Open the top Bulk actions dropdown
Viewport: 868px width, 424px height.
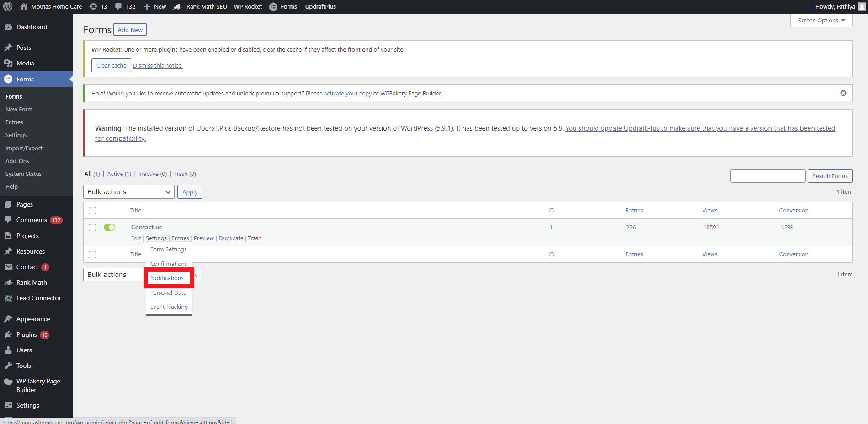129,192
